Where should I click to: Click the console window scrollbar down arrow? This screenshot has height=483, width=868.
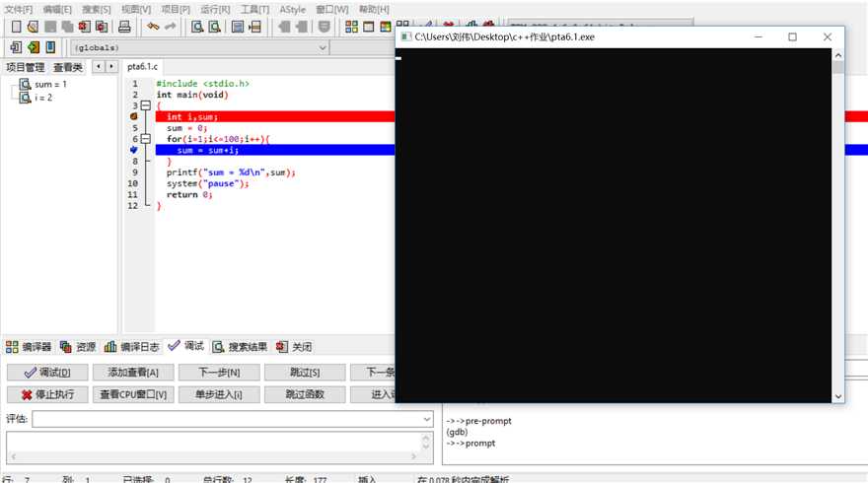pyautogui.click(x=838, y=396)
